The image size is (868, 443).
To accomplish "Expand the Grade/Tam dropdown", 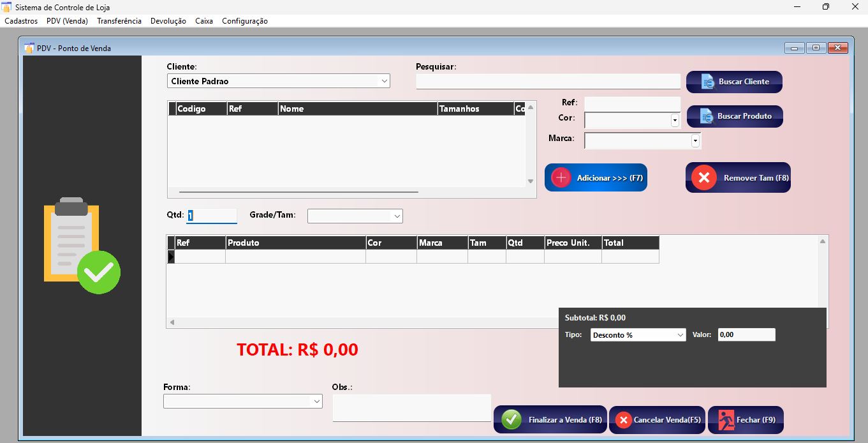I will [x=397, y=216].
